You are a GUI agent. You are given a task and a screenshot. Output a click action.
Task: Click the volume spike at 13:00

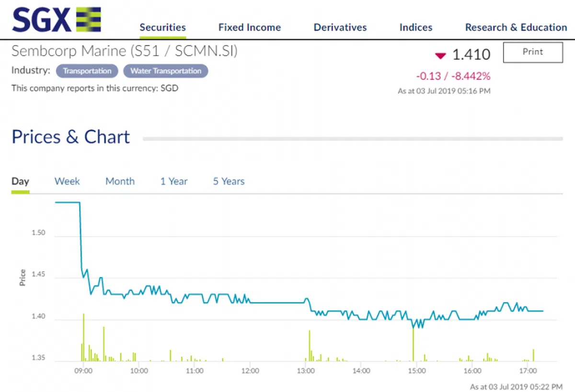[310, 346]
